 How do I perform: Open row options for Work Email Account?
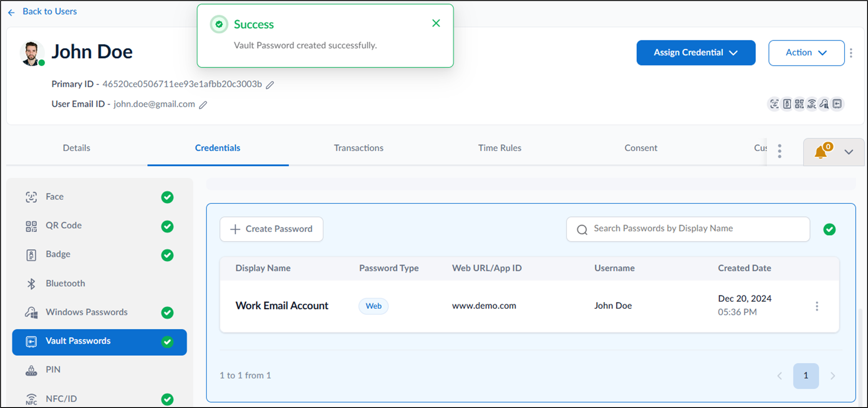(817, 306)
